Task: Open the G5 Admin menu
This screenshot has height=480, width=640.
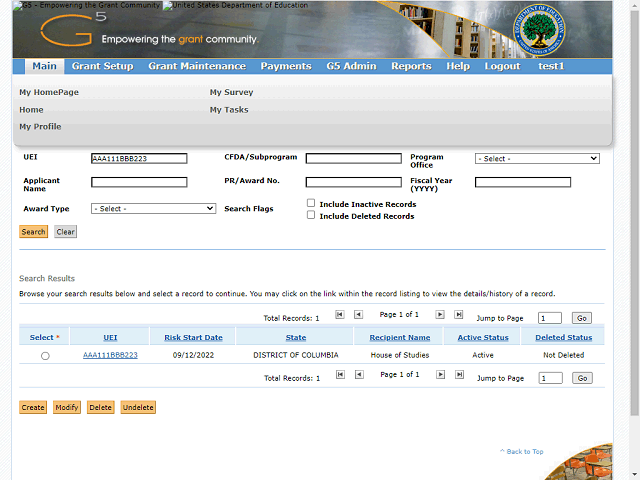Action: (x=351, y=66)
